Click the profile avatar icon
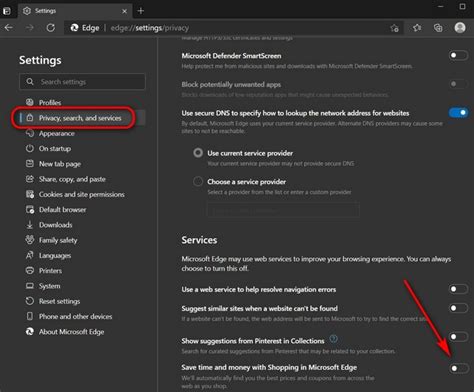 tap(460, 28)
